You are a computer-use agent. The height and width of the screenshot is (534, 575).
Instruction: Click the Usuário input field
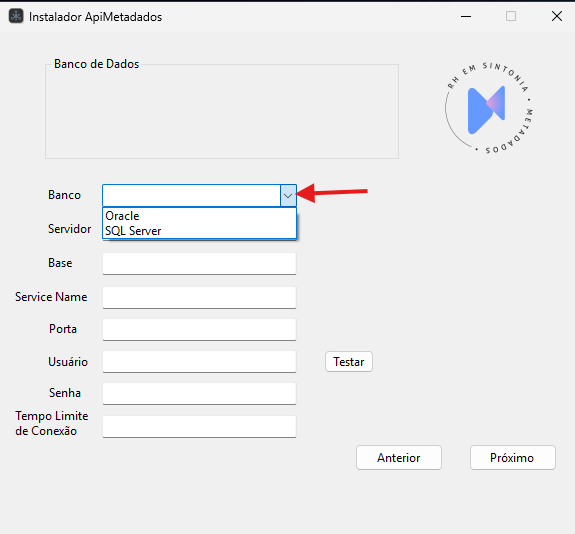[199, 362]
